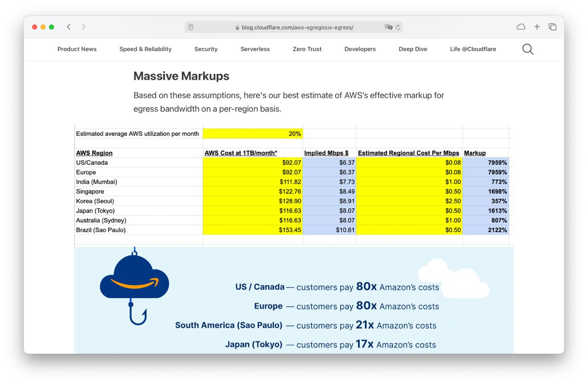Click the 2122% markup cell
The image size is (588, 385).
486,230
